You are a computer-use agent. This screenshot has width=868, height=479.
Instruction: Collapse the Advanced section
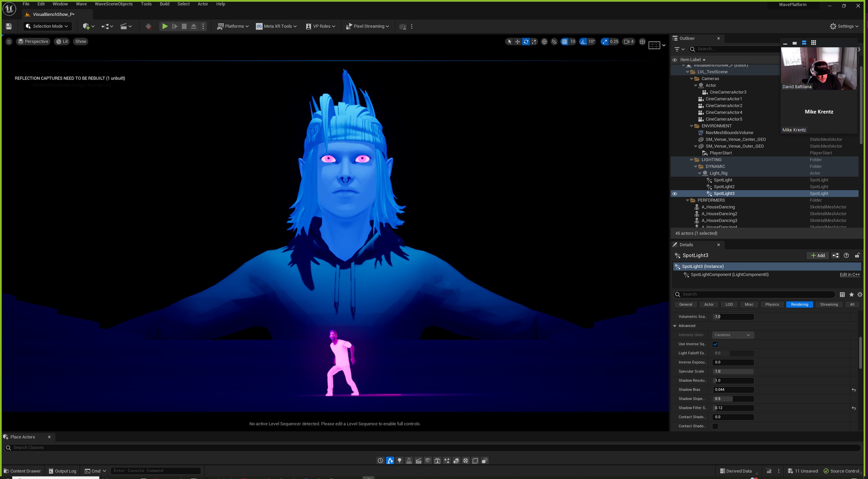click(x=675, y=326)
